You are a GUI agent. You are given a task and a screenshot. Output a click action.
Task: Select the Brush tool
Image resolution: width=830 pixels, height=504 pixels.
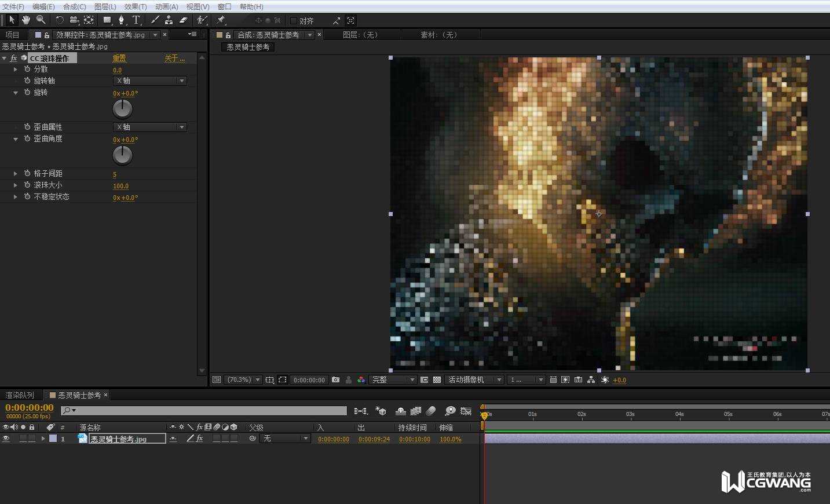pos(155,20)
